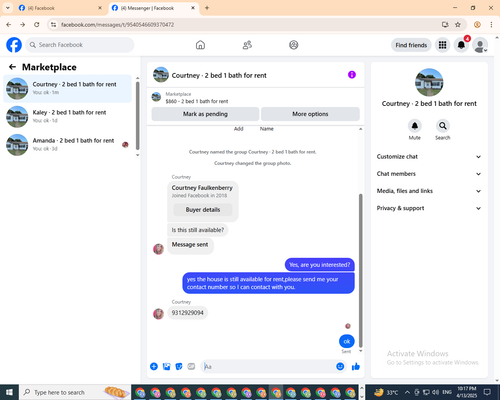The image size is (500, 400).
Task: Open the Windows Start menu
Action: click(9, 392)
